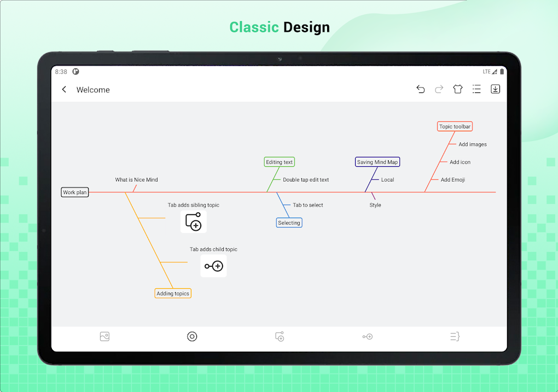Image resolution: width=558 pixels, height=392 pixels.
Task: Select the Saving Mind Map node
Action: click(x=377, y=161)
